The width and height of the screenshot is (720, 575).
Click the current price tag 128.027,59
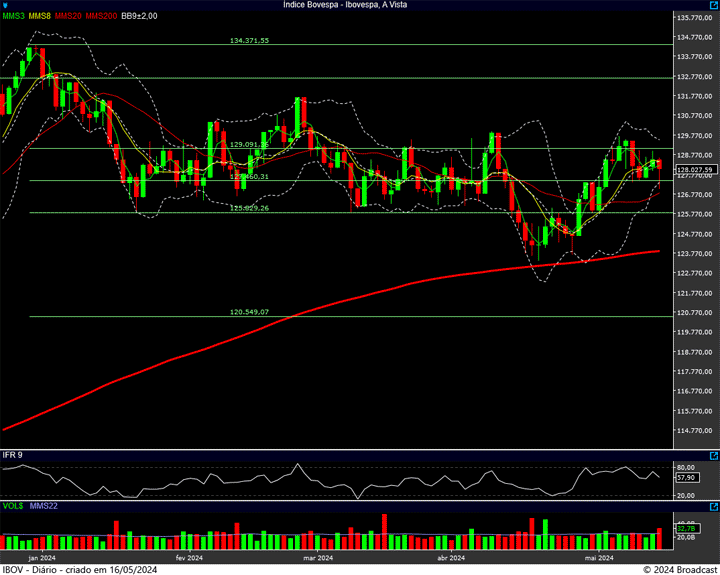pos(693,171)
